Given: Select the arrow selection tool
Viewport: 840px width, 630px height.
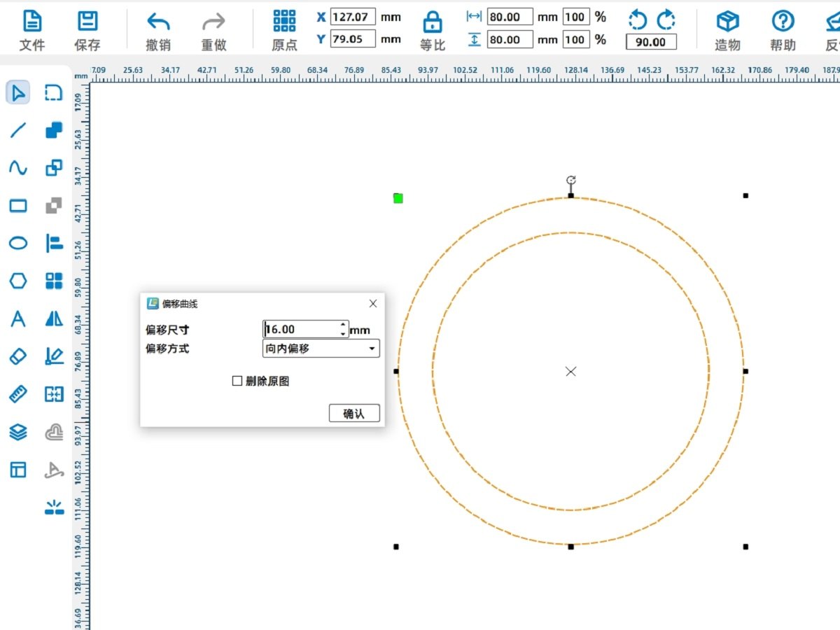Looking at the screenshot, I should pos(18,92).
